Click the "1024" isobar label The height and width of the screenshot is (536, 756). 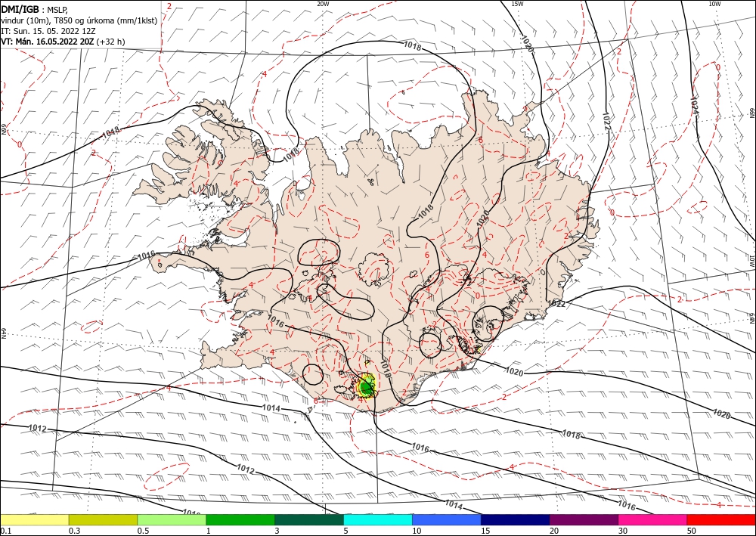695,104
